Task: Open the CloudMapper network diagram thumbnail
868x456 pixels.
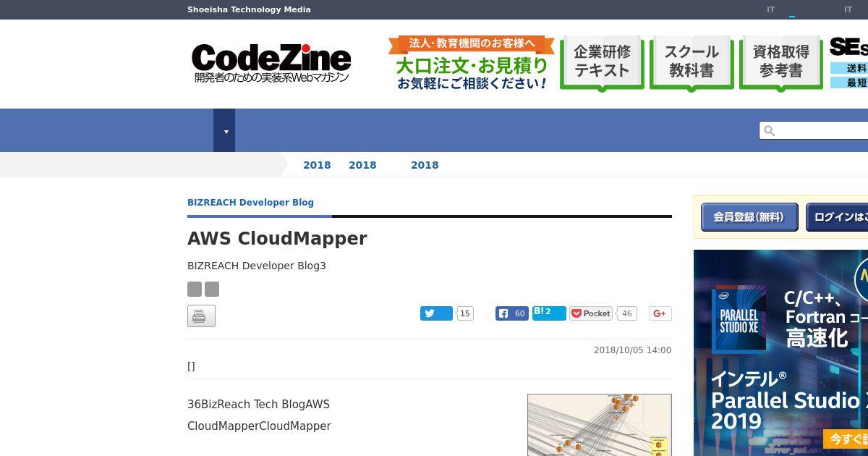Action: 600,425
